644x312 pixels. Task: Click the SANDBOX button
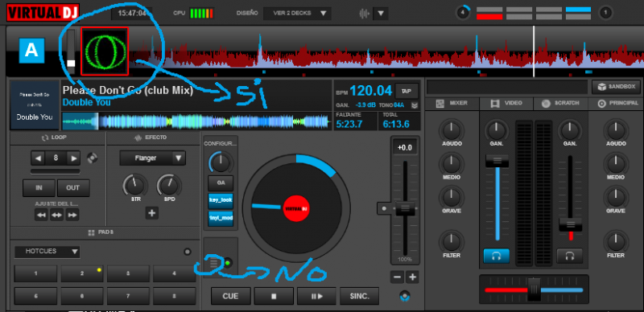tap(616, 87)
